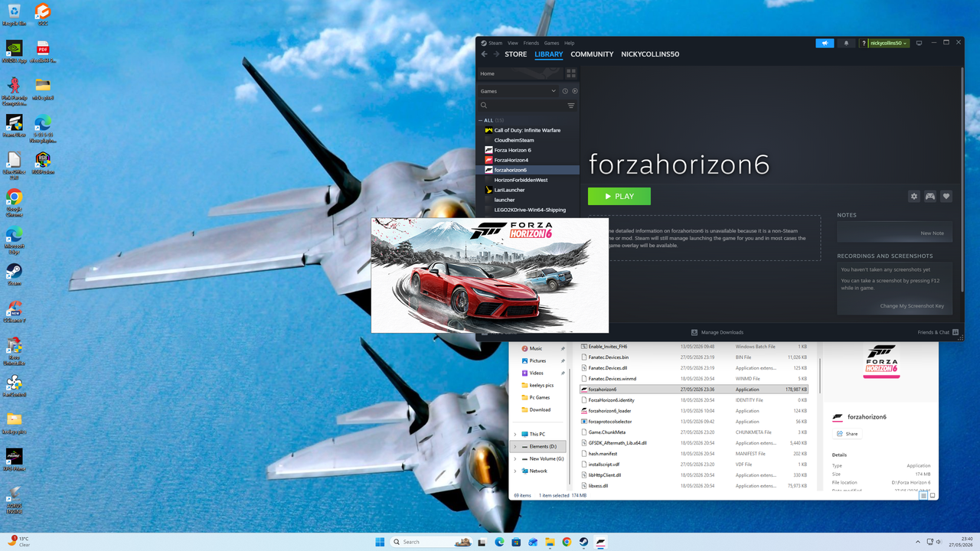Sort games by recent activity clock icon
980x551 pixels.
[x=565, y=91]
